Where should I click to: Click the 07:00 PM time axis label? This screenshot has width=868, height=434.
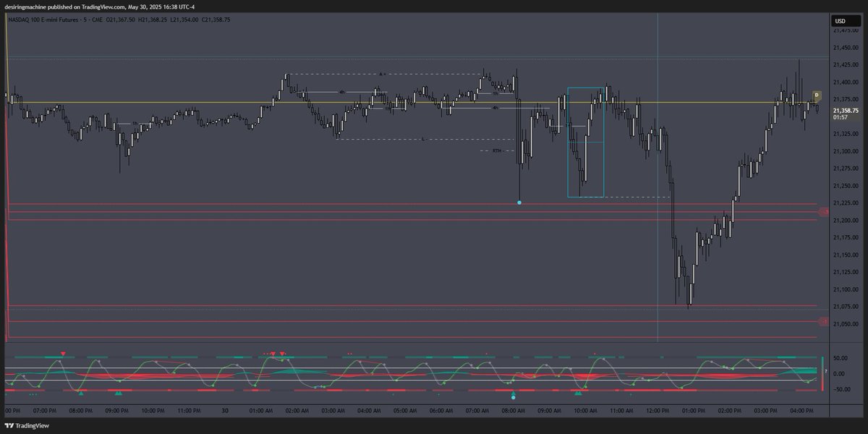point(45,411)
